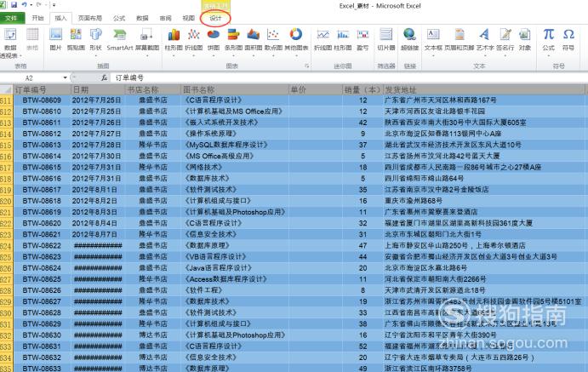Open the Screenshot (屏幕截图) dropdown
The width and height of the screenshot is (588, 372).
[x=146, y=42]
